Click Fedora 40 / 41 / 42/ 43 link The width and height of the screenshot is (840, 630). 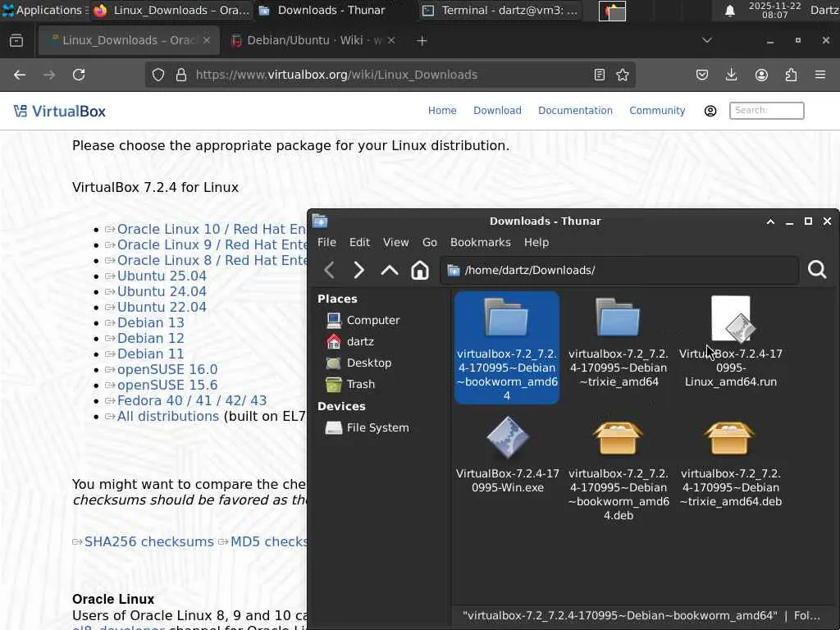click(x=191, y=400)
